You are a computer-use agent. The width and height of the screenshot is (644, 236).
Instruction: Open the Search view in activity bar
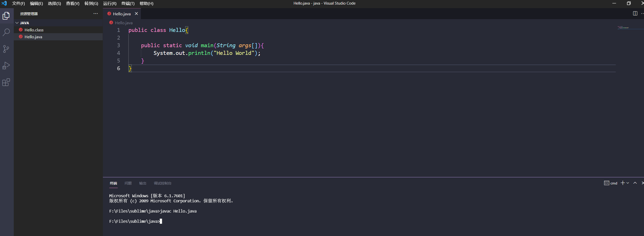(6, 32)
